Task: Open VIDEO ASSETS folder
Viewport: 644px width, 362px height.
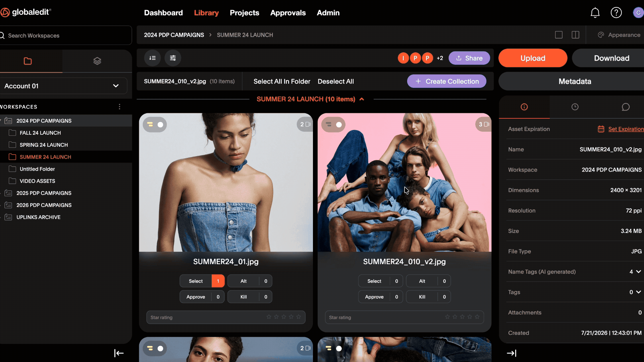Action: click(37, 181)
